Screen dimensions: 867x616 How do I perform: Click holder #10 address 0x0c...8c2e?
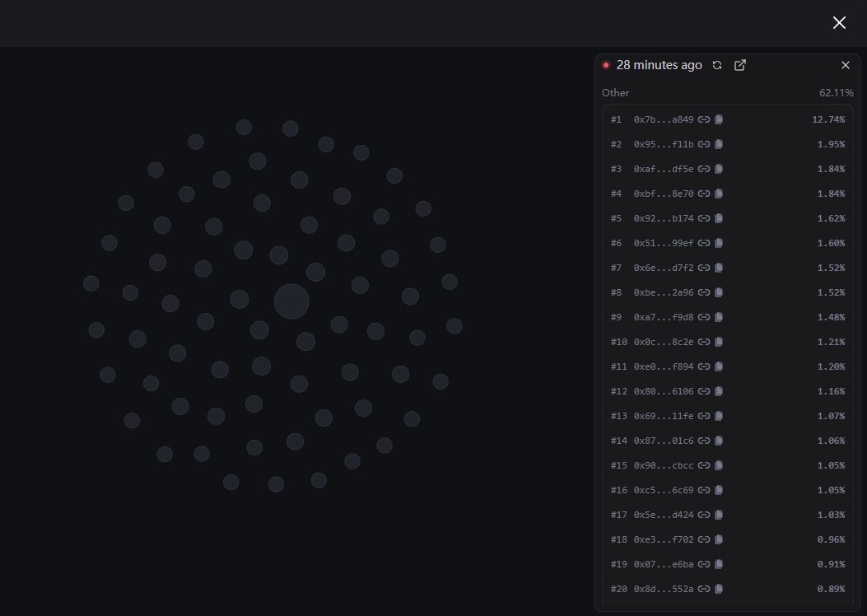point(664,342)
